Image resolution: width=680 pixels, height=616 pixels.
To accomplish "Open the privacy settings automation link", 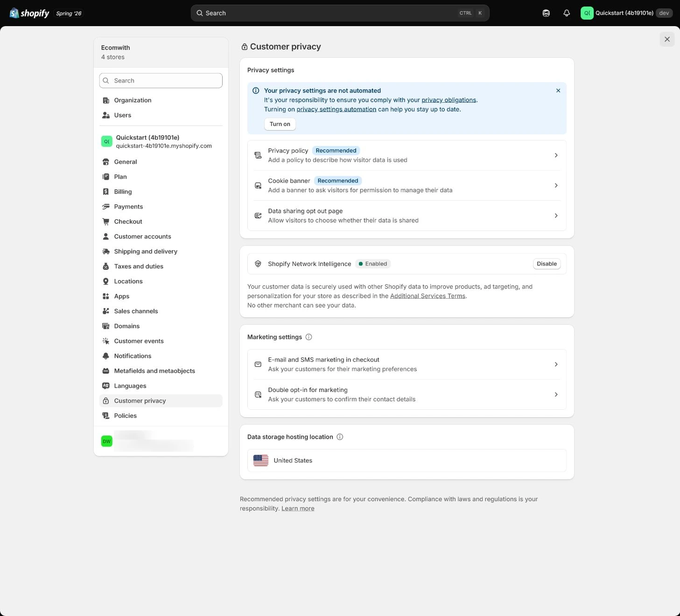I will pos(336,109).
